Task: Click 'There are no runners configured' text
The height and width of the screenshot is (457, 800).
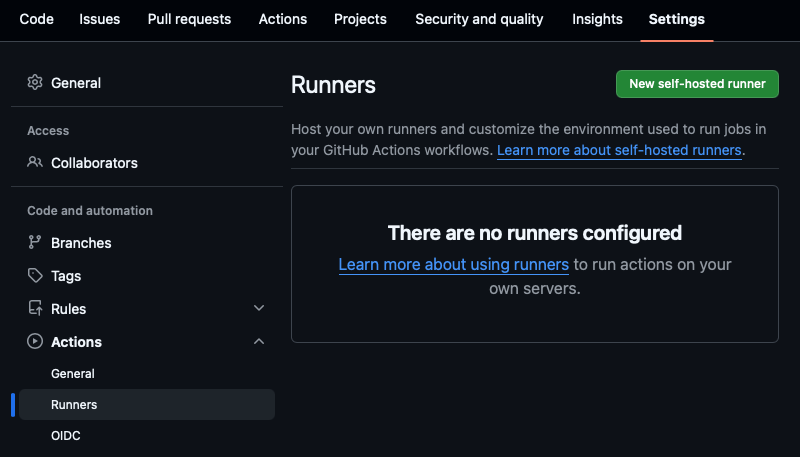Action: coord(535,233)
